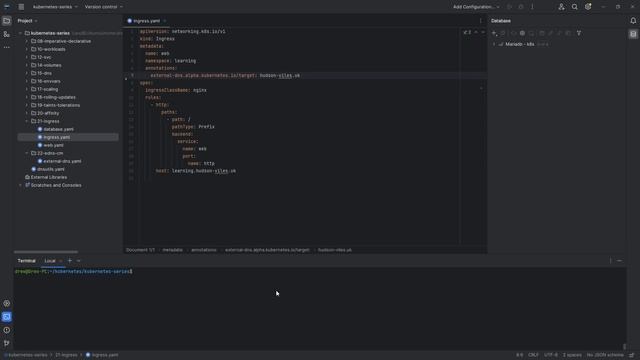Select the 19-taints-tolerations folder
The image size is (640, 360).
(x=58, y=105)
